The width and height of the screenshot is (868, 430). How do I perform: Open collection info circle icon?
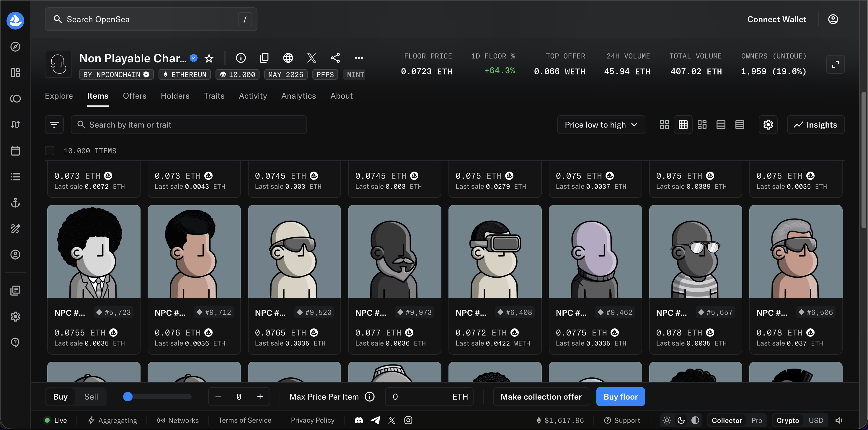tap(241, 58)
